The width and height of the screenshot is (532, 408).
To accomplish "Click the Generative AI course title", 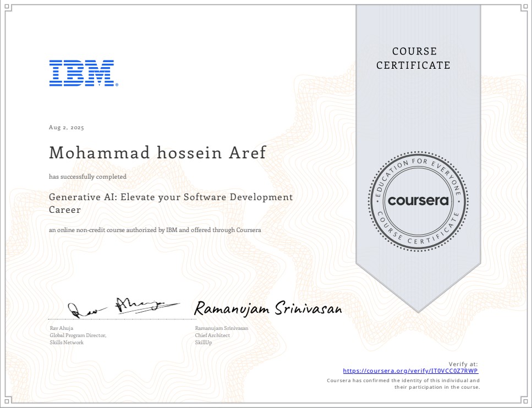I will [x=171, y=203].
